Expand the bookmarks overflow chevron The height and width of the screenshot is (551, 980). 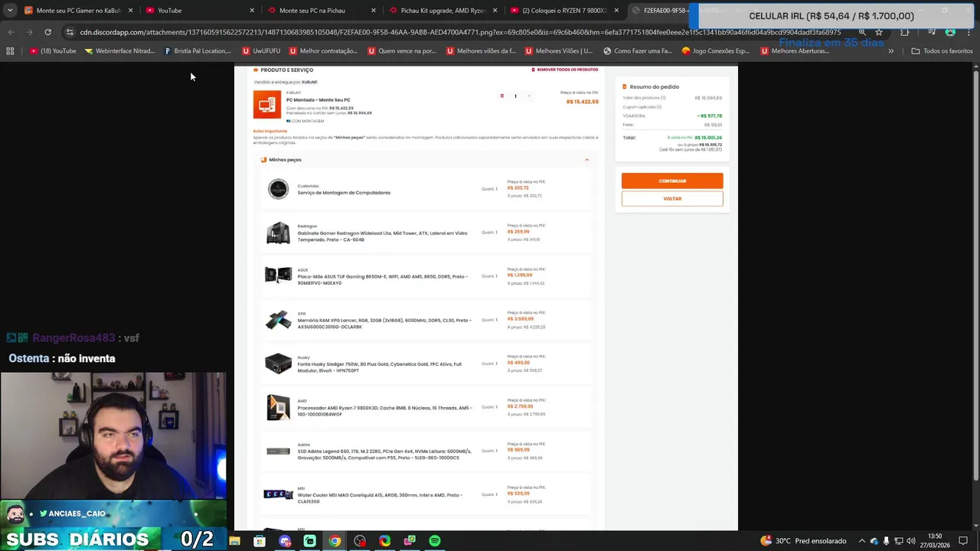[890, 51]
